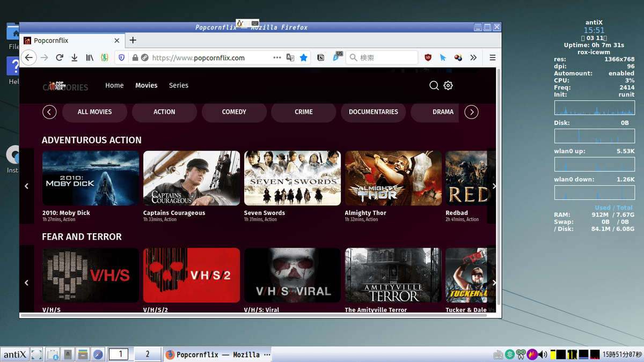
Task: Open the file manager taskbar icon
Action: point(83,354)
